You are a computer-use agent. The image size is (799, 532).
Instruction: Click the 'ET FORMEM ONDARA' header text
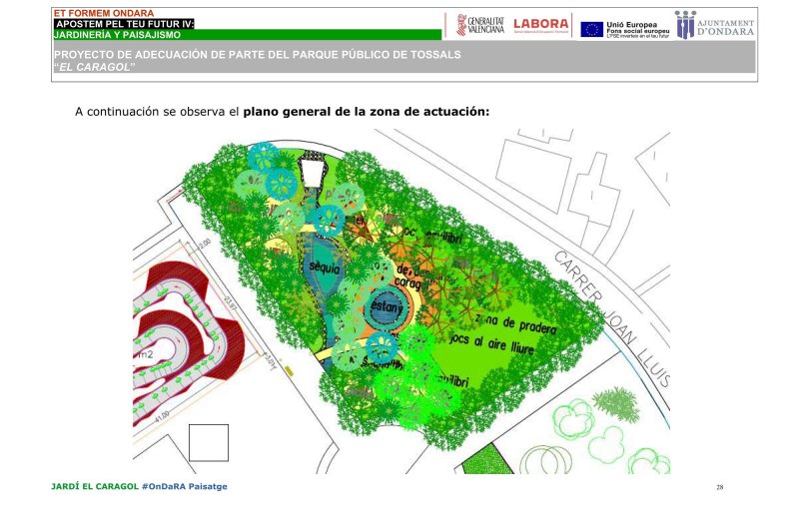(x=104, y=13)
